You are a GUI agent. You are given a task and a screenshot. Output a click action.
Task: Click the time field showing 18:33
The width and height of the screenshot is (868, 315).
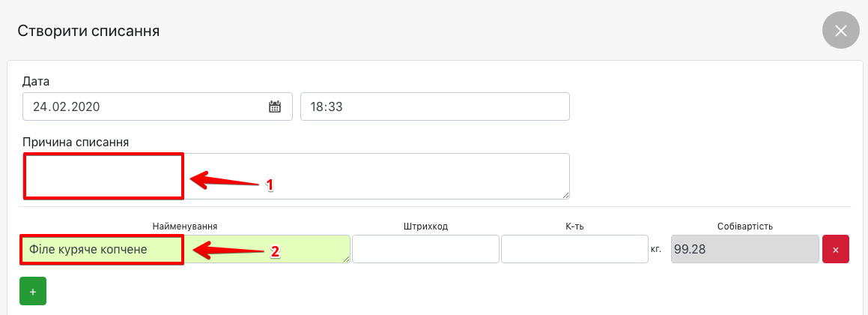pyautogui.click(x=434, y=106)
